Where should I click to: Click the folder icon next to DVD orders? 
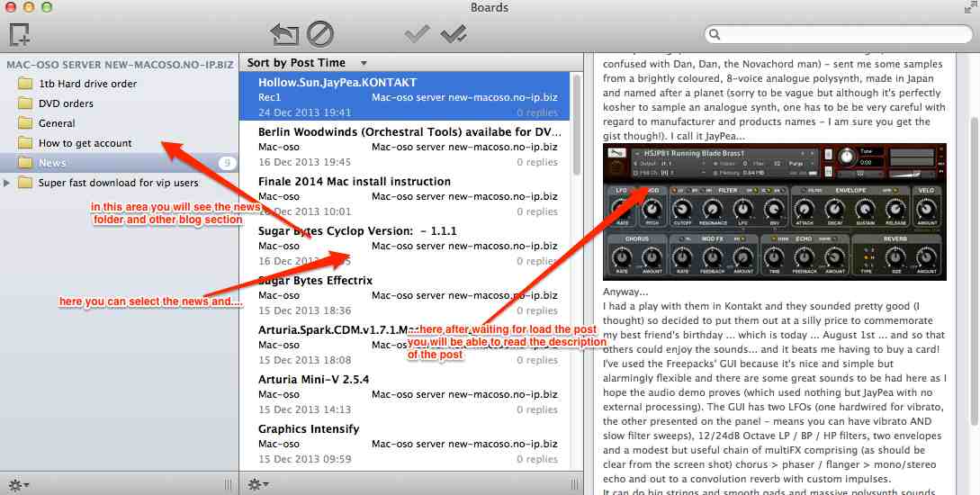25,103
